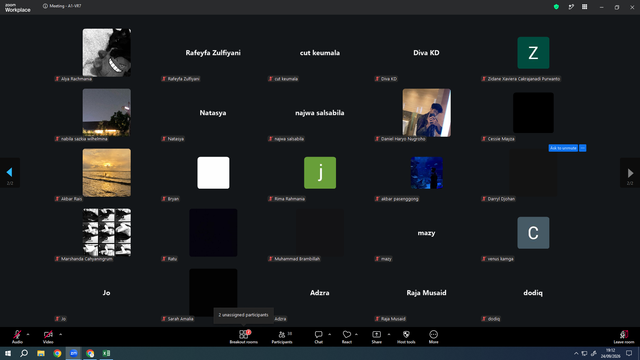Screen dimensions: 640x360
Task: Click cut keumala name tile
Action: (320, 53)
